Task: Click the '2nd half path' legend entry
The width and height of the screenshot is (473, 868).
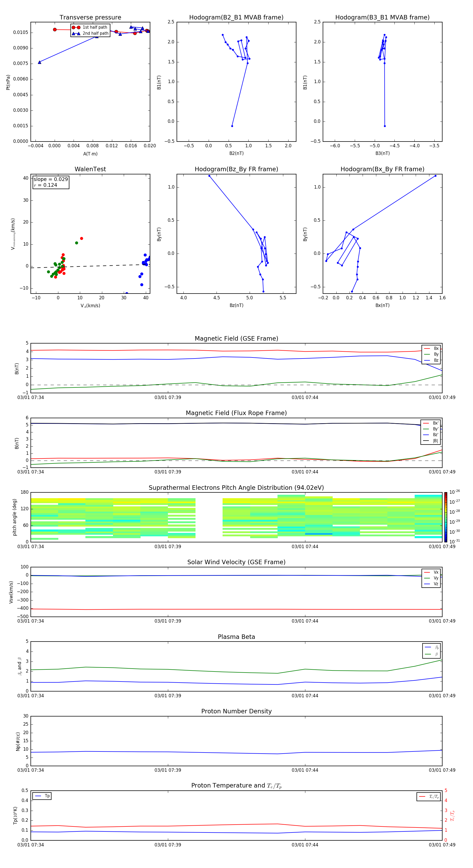Action: click(x=90, y=33)
